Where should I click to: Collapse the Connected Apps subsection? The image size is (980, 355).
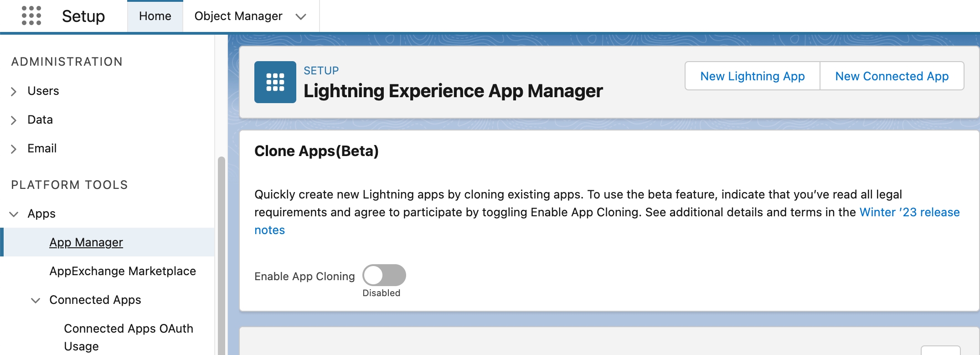(x=36, y=300)
